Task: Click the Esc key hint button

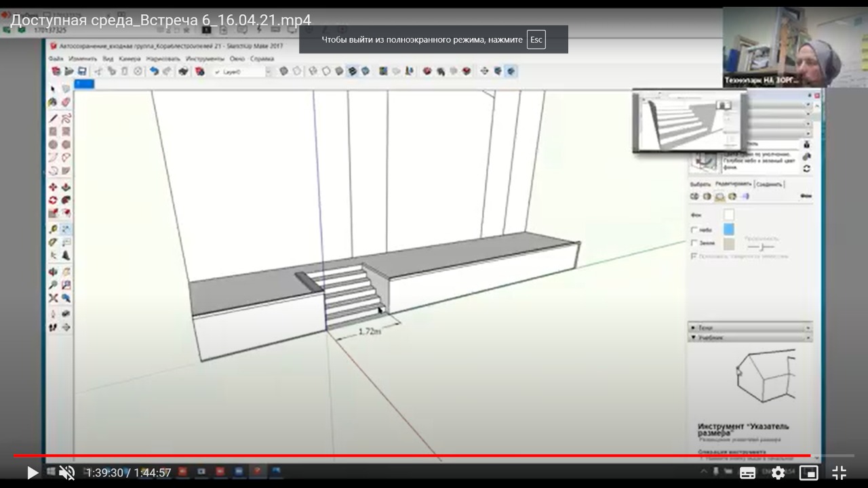Action: tap(536, 39)
